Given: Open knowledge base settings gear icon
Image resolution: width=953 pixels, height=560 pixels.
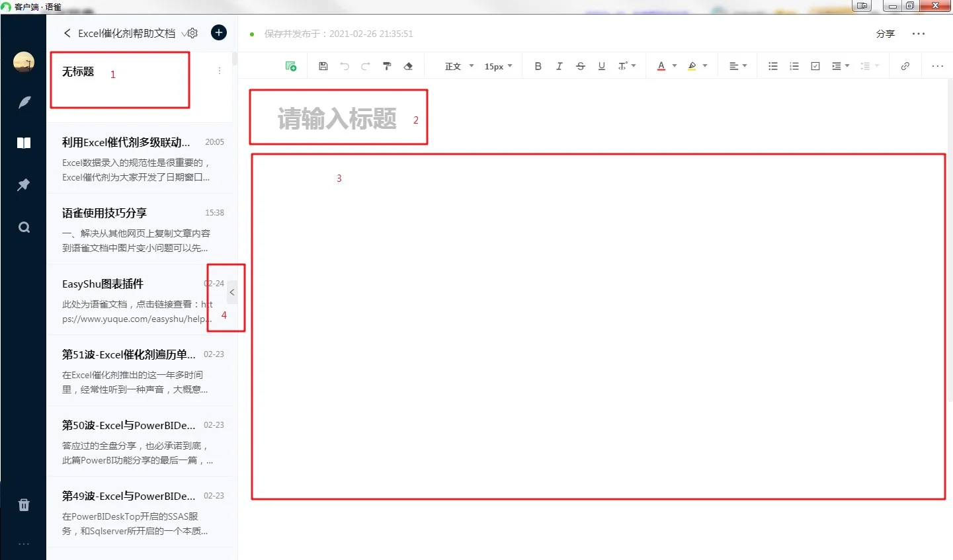Looking at the screenshot, I should coord(192,33).
